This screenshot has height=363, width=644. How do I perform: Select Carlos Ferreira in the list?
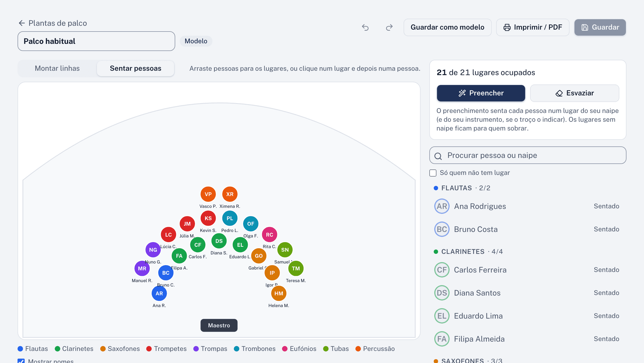(527, 270)
